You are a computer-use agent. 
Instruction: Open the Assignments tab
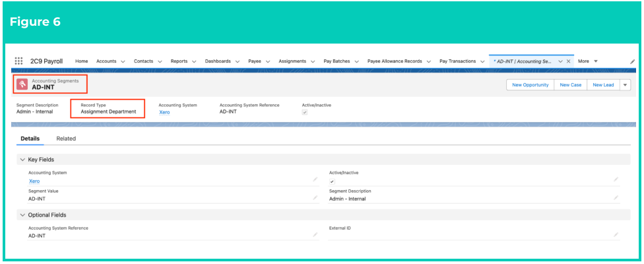pyautogui.click(x=292, y=61)
